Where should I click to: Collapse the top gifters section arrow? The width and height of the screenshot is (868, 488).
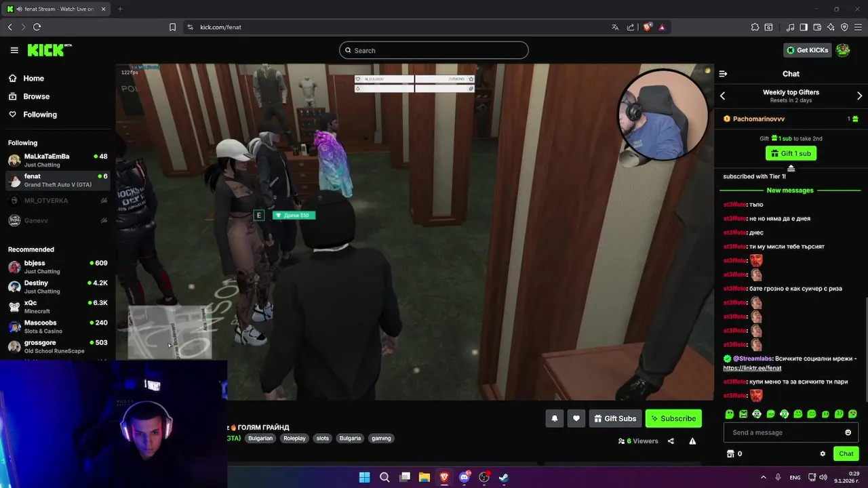click(x=791, y=168)
